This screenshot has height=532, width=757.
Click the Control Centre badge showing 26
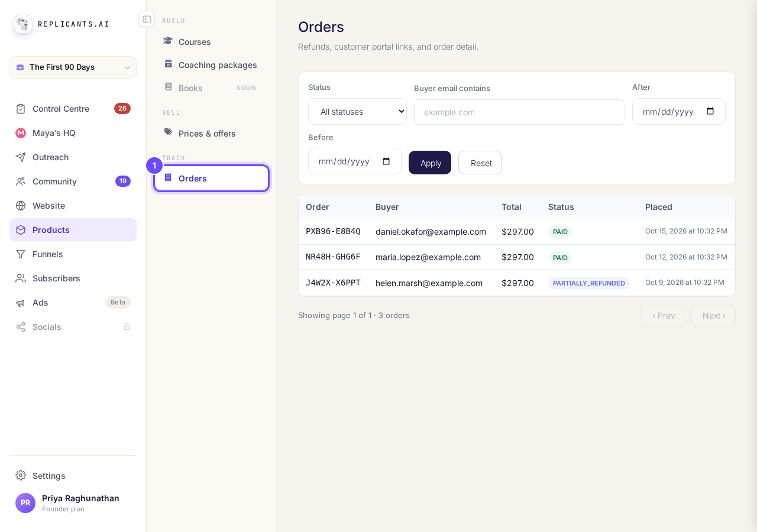(122, 109)
